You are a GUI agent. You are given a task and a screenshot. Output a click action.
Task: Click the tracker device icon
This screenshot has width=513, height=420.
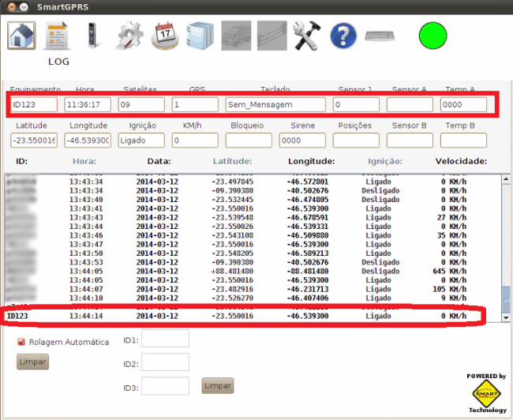coord(92,36)
